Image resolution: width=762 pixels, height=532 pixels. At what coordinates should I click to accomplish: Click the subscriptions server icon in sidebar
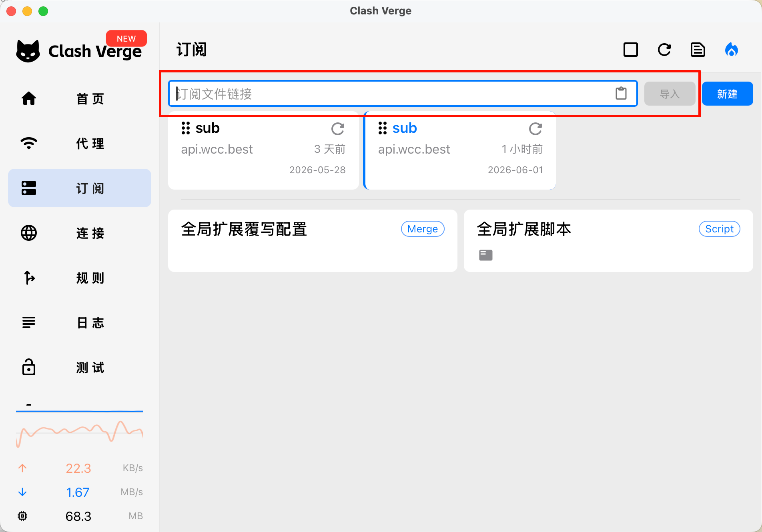29,188
